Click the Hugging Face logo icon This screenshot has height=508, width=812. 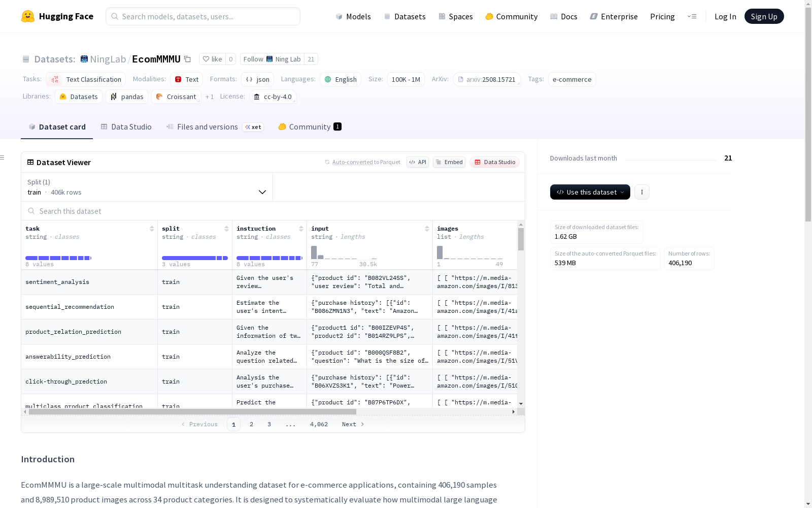(28, 16)
